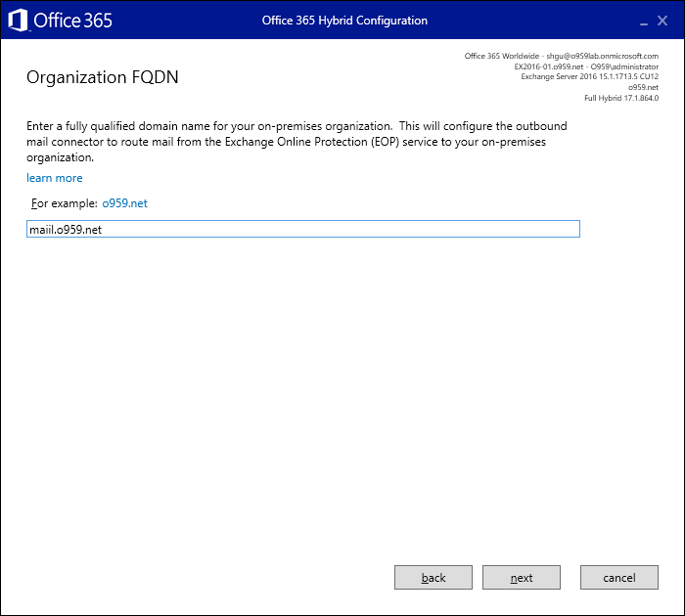Viewport: 685px width, 616px height.
Task: Go back to the previous step
Action: coord(434,578)
